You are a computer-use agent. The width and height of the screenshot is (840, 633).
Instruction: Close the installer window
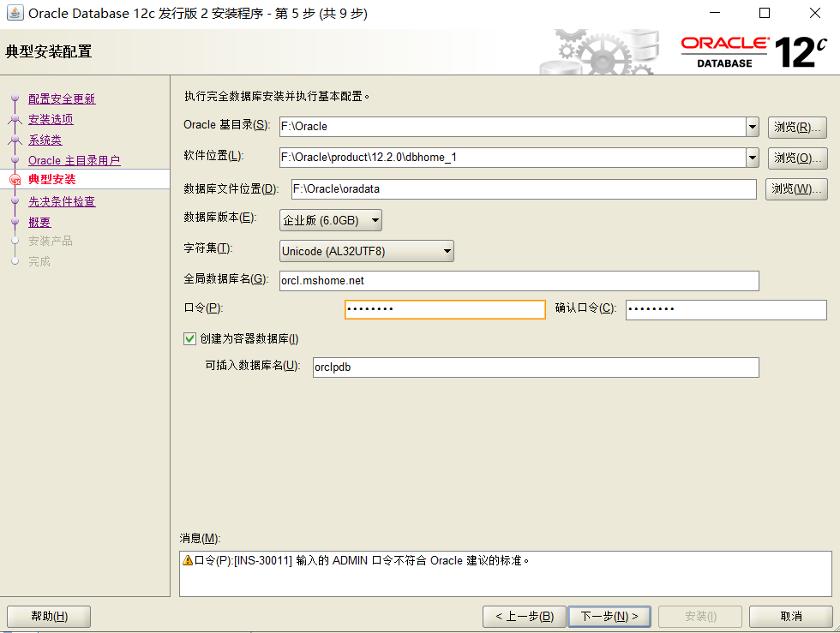(x=815, y=13)
